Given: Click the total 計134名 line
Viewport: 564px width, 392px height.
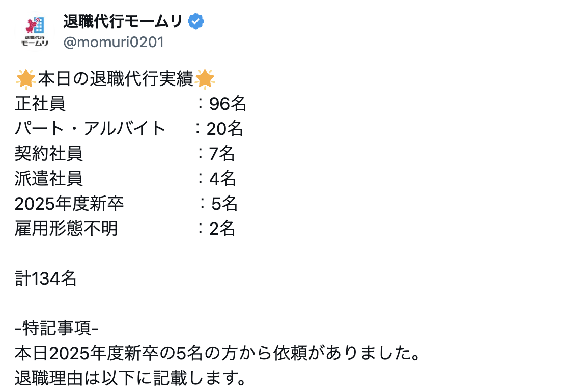Looking at the screenshot, I should pyautogui.click(x=46, y=278).
